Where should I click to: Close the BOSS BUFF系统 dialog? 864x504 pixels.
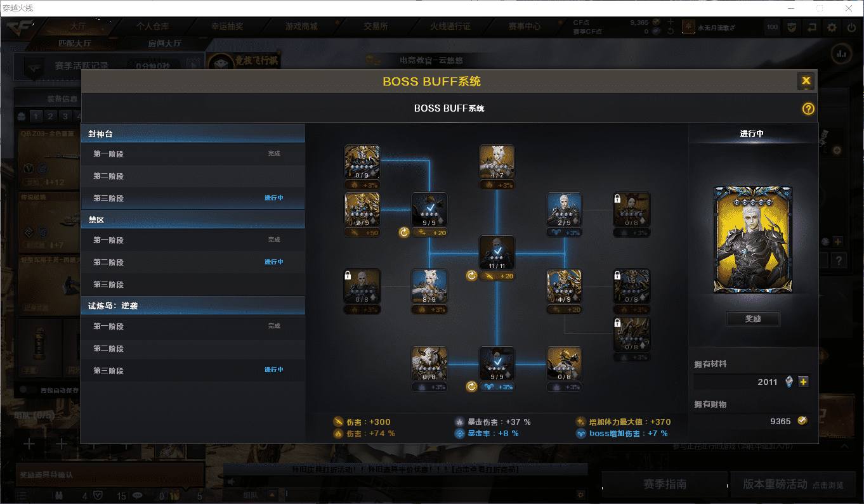click(x=806, y=81)
